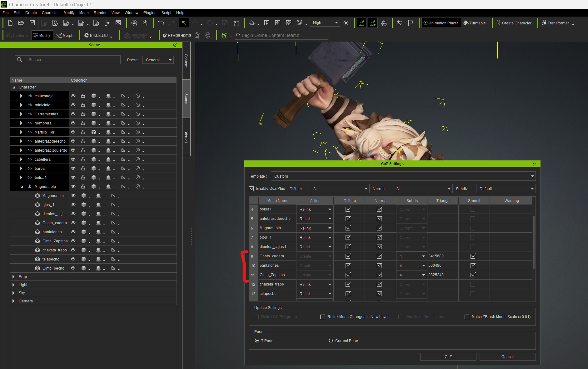Uncheck the Smooth checkbox for Cinta_Zapatos
The height and width of the screenshot is (369, 588).
(473, 275)
